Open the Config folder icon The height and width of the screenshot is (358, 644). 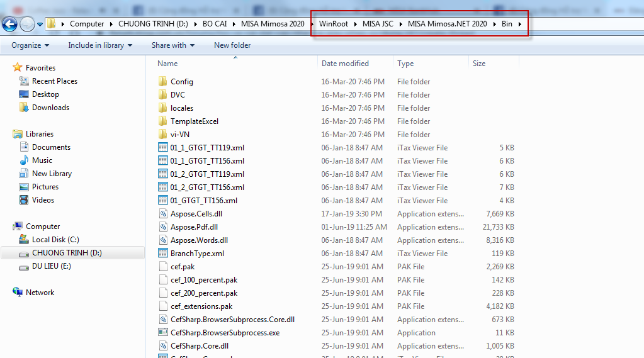tap(162, 81)
